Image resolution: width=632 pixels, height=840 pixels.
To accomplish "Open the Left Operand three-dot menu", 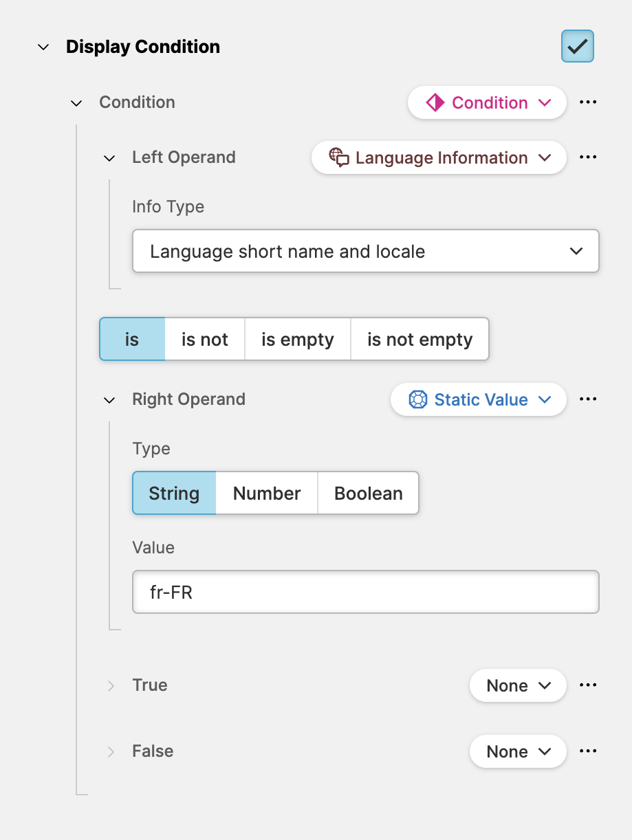I will pyautogui.click(x=587, y=157).
